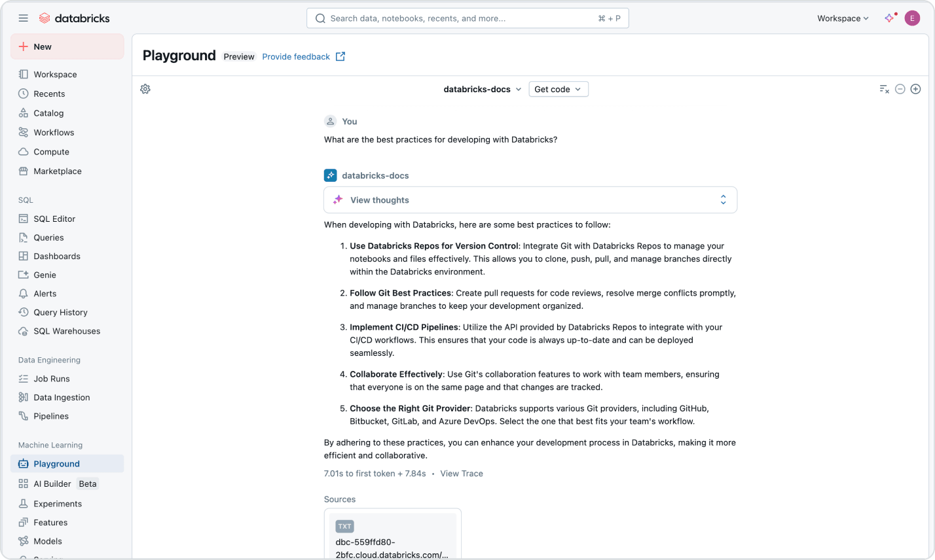Screen dimensions: 935x560
Task: Click the Provide feedback link
Action: point(296,56)
